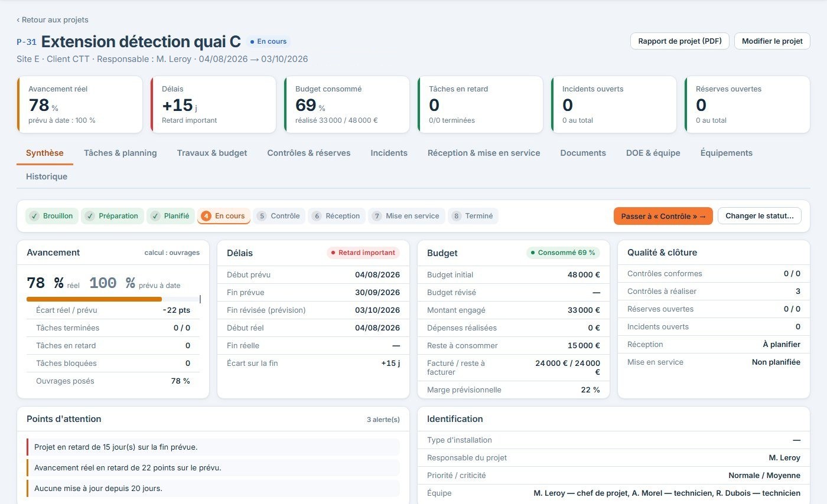Click the Délais +15 j card

click(x=213, y=104)
